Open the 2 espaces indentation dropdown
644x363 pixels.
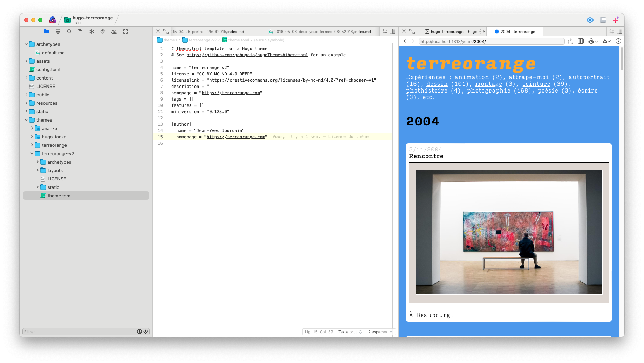380,332
